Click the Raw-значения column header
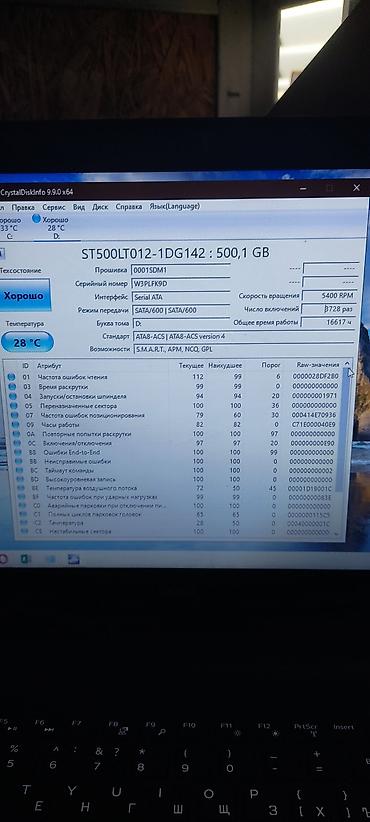 318,364
